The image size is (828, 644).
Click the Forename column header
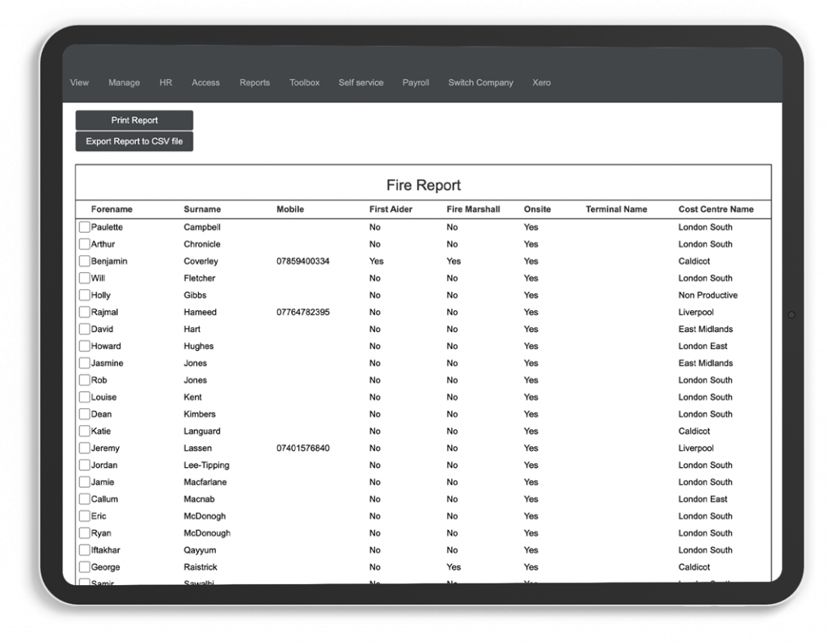pyautogui.click(x=112, y=209)
